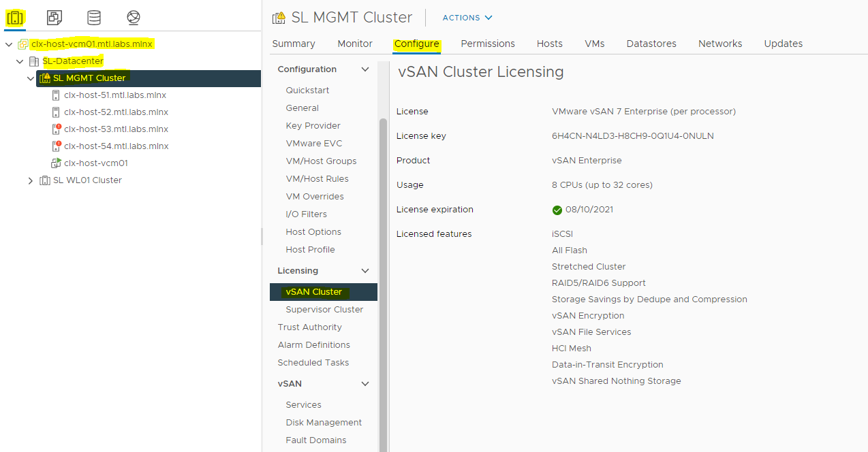Click the SL MGMT Cluster tree icon

click(45, 78)
